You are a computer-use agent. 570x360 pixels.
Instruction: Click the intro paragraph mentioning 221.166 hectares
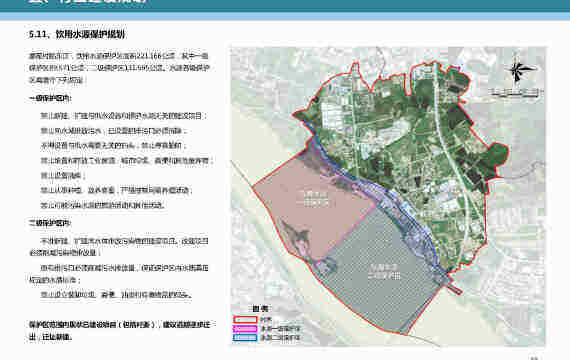(x=119, y=68)
